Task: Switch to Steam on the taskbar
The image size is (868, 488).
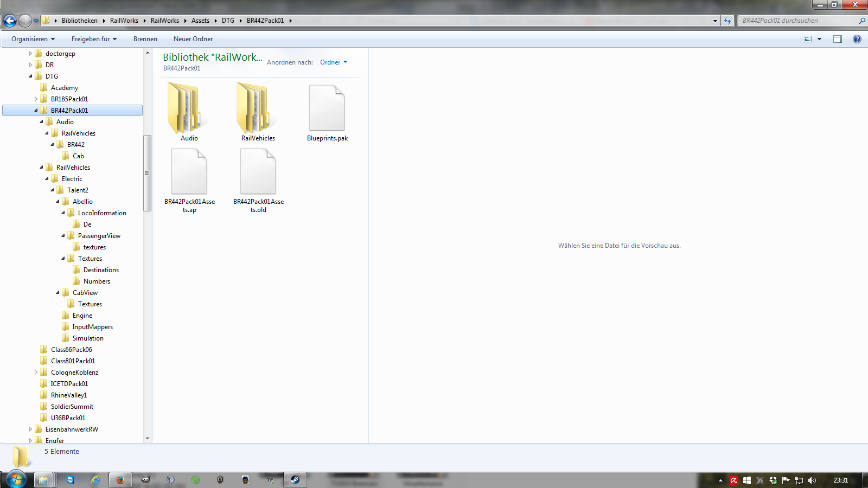Action: (x=295, y=480)
